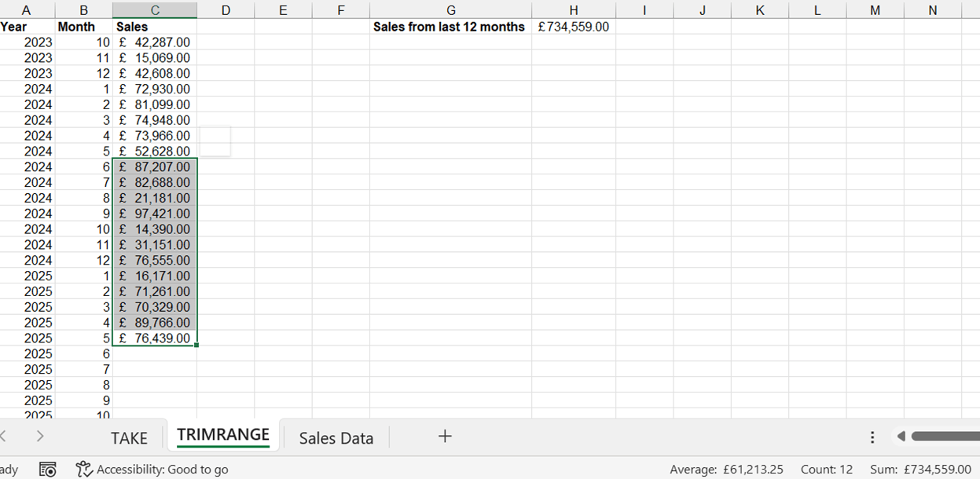Click the horizontal scrollbar left arrow
The width and height of the screenshot is (980, 479).
coord(901,436)
